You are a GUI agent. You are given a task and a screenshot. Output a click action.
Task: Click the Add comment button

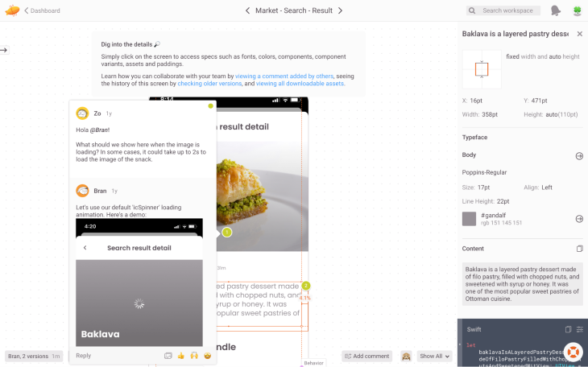click(x=366, y=356)
